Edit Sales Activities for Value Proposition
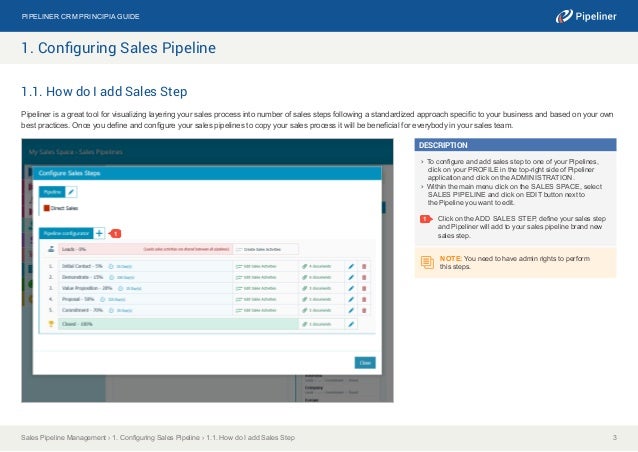 coord(256,288)
